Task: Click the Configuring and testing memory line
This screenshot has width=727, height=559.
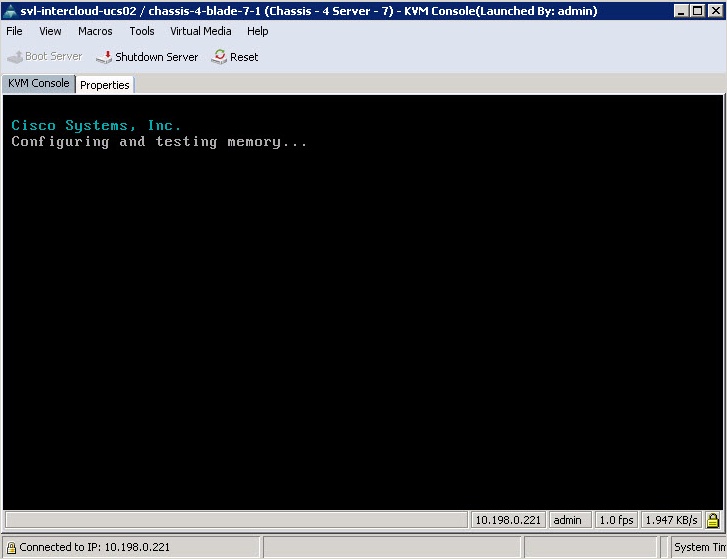Action: coord(159,142)
